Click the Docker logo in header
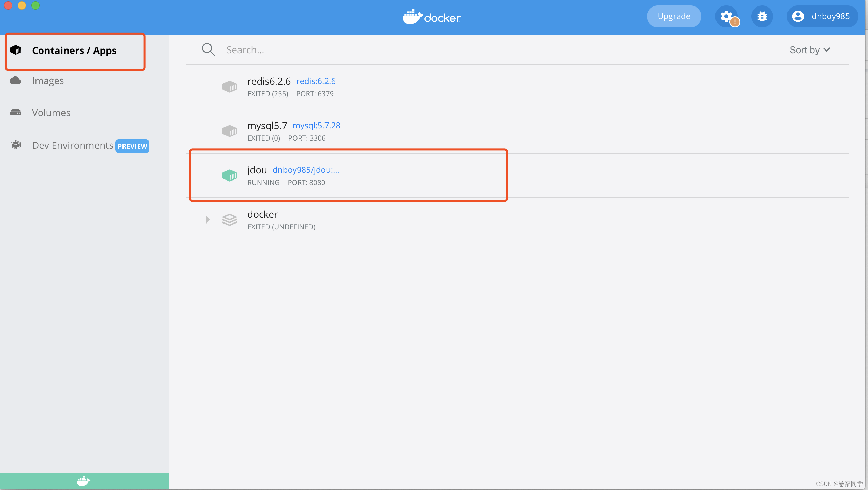 tap(432, 17)
